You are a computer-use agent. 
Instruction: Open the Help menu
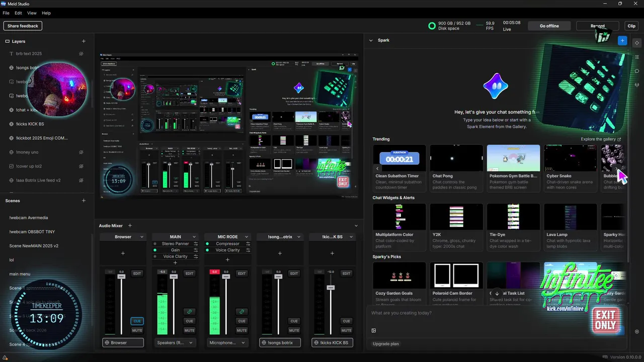(x=46, y=13)
